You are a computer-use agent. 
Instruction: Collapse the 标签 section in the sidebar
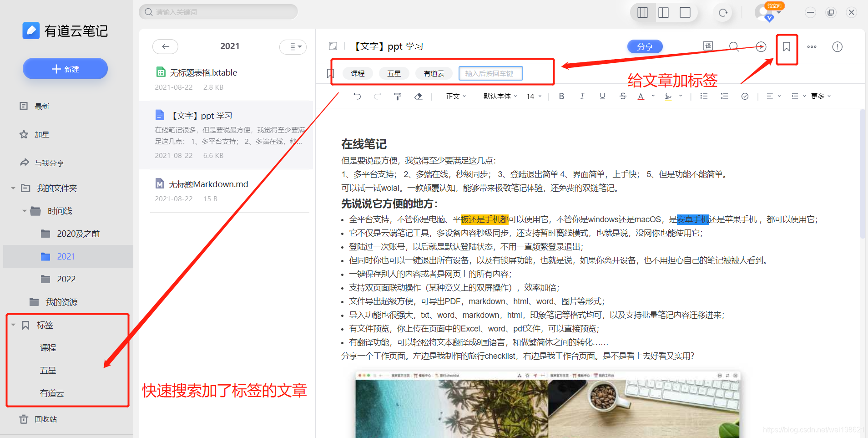click(13, 325)
